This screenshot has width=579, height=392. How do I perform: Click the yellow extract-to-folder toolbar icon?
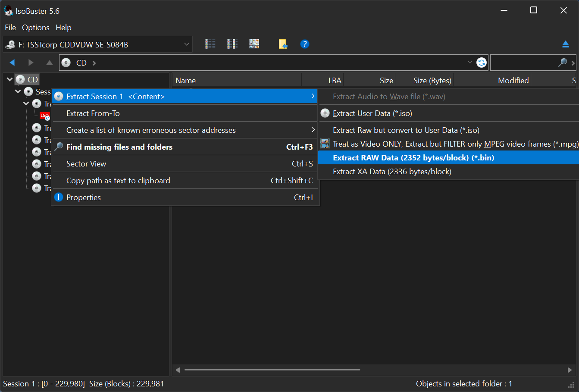(283, 44)
